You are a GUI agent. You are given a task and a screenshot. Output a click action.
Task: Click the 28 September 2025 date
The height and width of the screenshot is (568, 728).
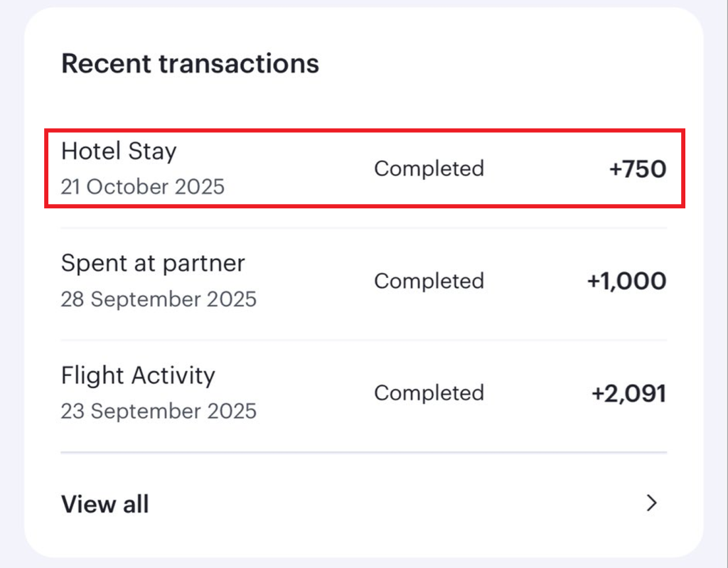pos(158,299)
